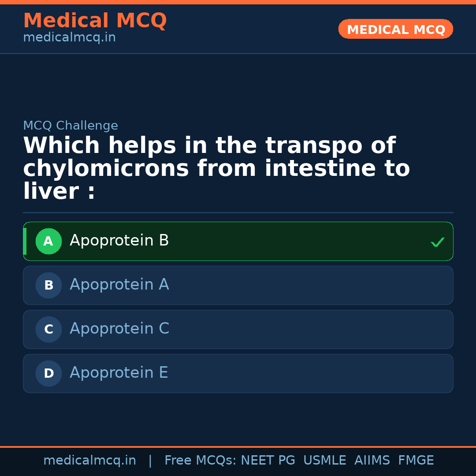Viewport: 476px width, 476px height.
Task: Select the Apoprotein E answer text
Action: click(119, 373)
